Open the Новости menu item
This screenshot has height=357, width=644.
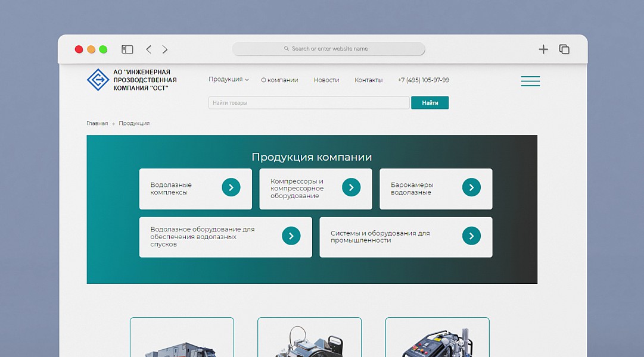click(x=326, y=80)
